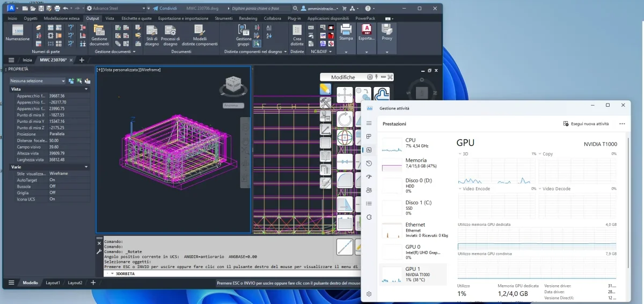
Task: Open Etichette e quote tab
Action: pyautogui.click(x=136, y=18)
